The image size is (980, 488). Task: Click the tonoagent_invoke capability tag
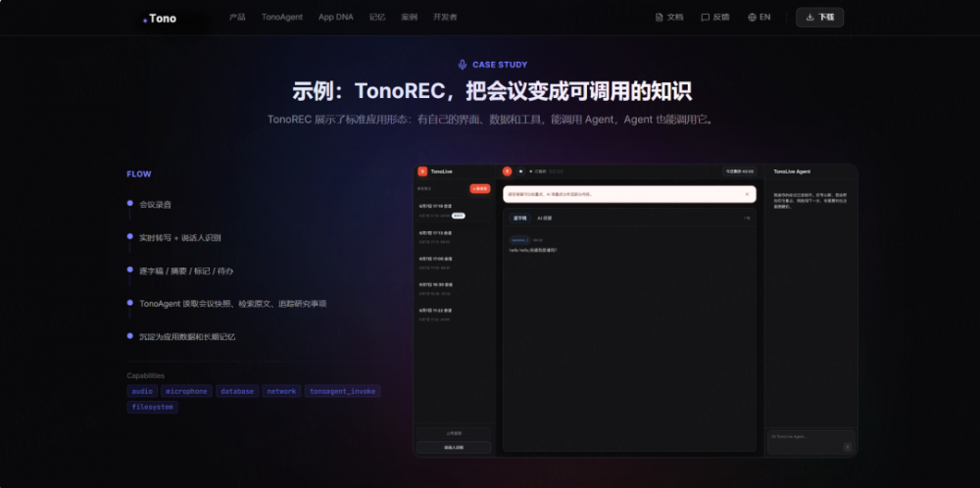click(x=342, y=391)
